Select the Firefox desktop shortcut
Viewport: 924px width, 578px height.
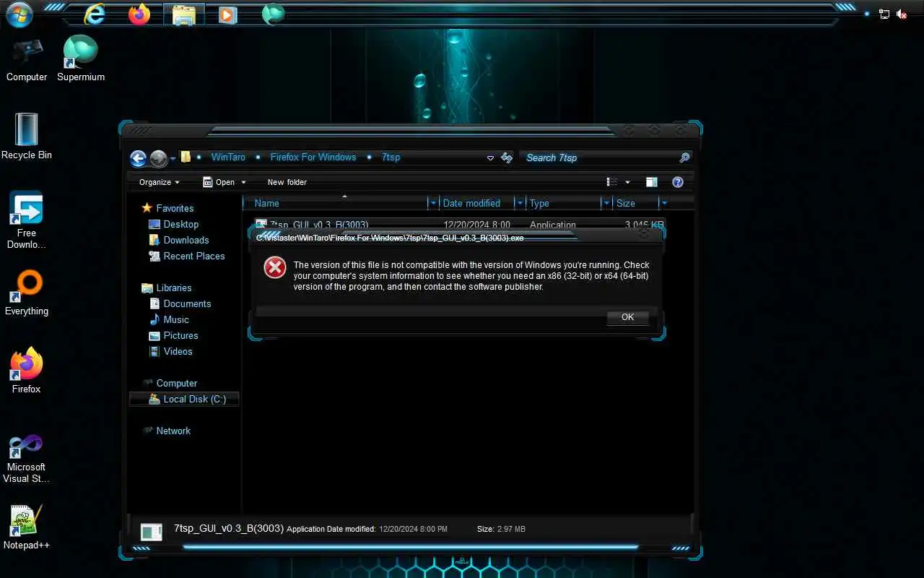tap(27, 371)
